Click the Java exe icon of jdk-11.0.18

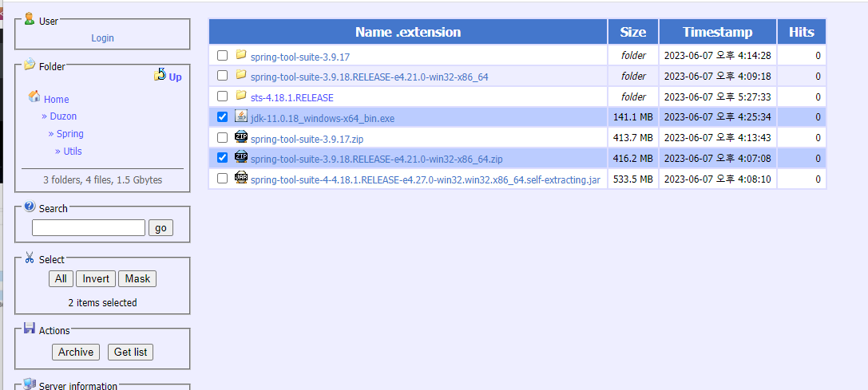click(241, 116)
